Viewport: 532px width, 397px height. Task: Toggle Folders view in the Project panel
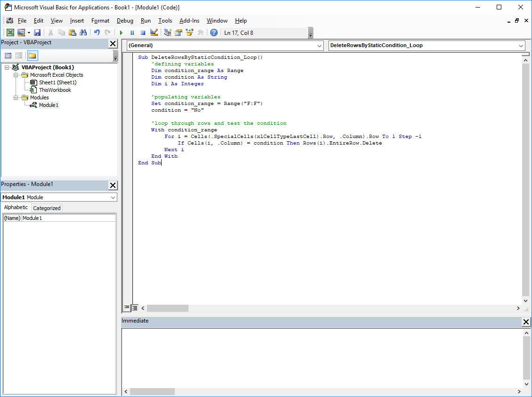(x=33, y=56)
